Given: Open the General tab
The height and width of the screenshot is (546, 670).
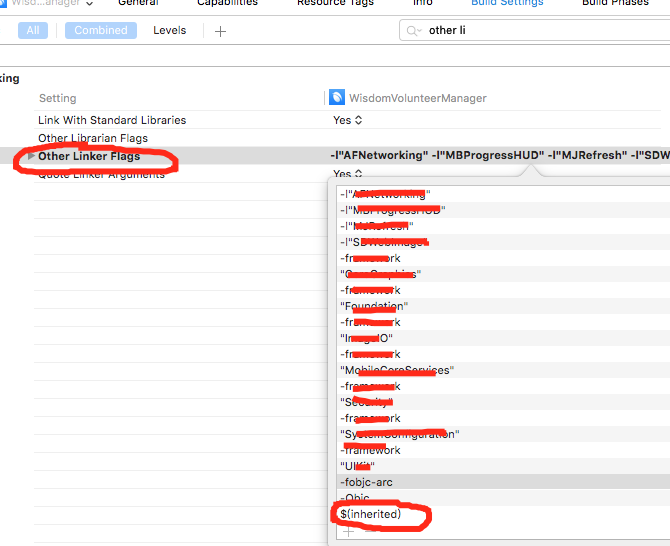Looking at the screenshot, I should [138, 3].
